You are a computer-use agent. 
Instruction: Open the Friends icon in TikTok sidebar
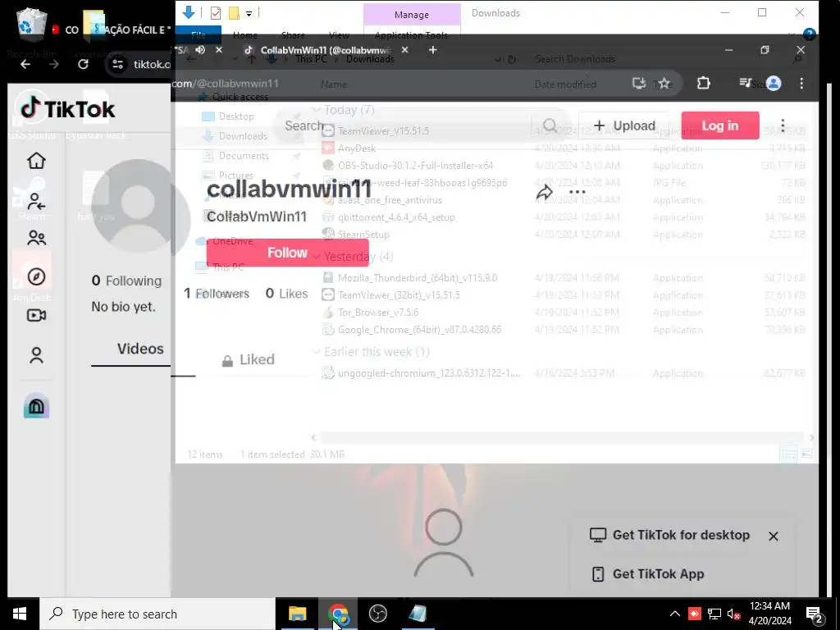click(x=36, y=237)
